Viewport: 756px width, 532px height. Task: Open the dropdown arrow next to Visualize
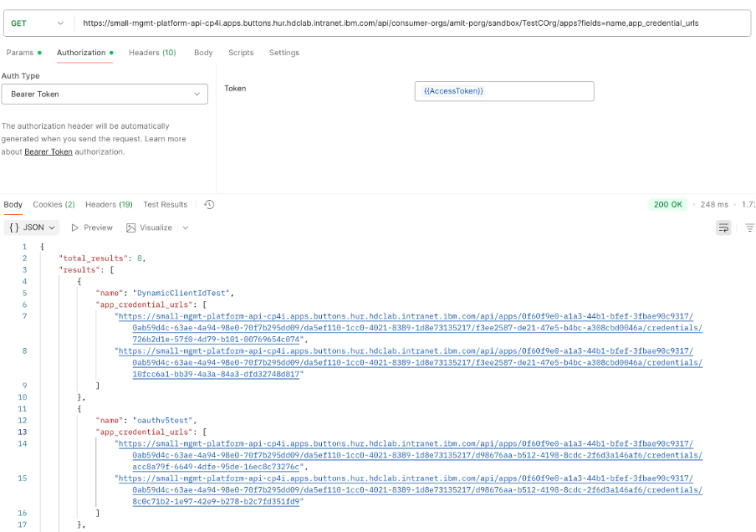click(x=185, y=228)
